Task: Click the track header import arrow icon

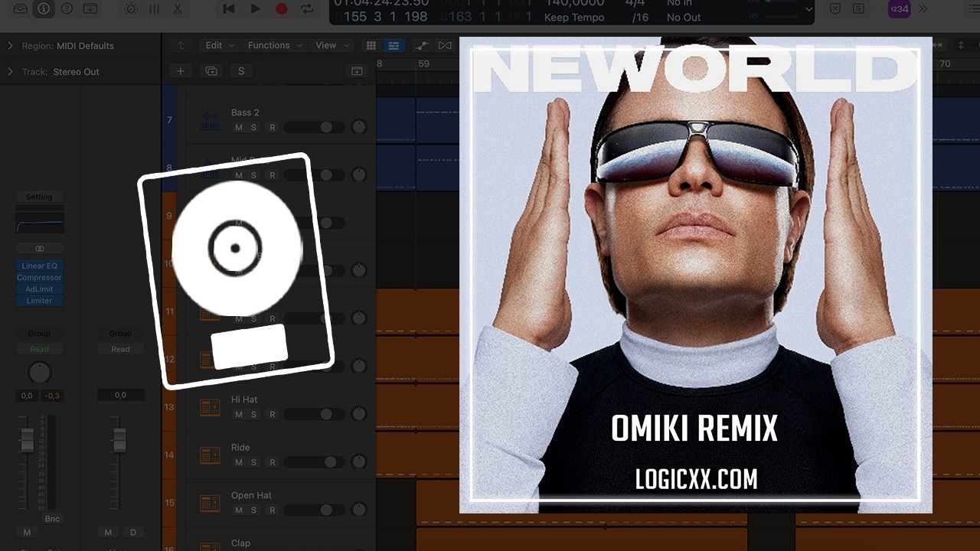Action: click(357, 71)
